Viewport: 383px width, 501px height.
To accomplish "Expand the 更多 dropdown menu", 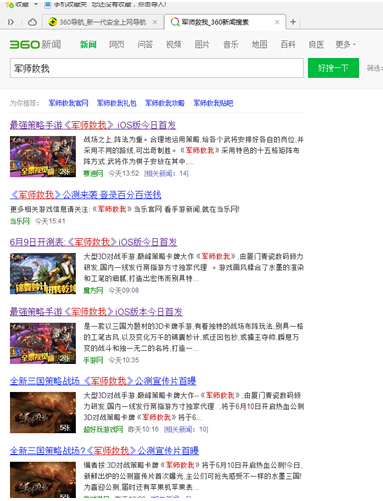I will tap(346, 44).
